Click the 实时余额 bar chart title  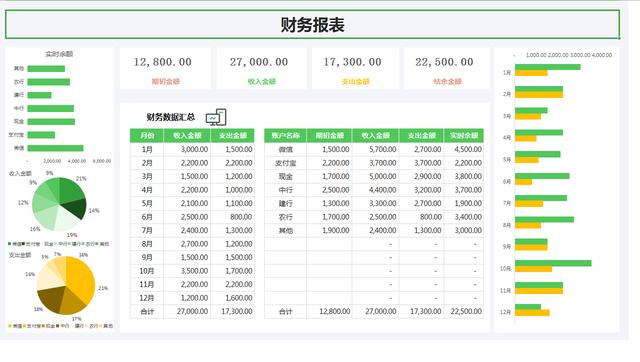point(59,54)
